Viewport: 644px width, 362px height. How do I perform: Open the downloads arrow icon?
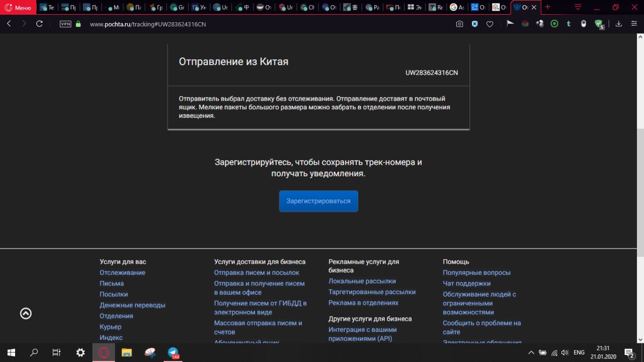(x=619, y=24)
